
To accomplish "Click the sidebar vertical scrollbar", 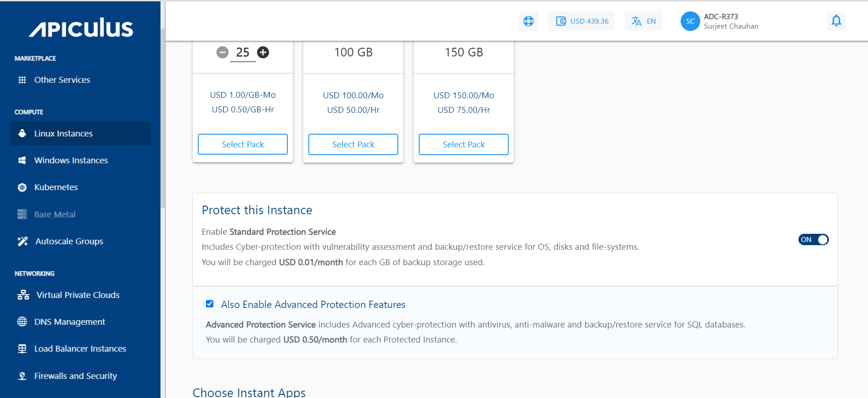I will [x=163, y=118].
